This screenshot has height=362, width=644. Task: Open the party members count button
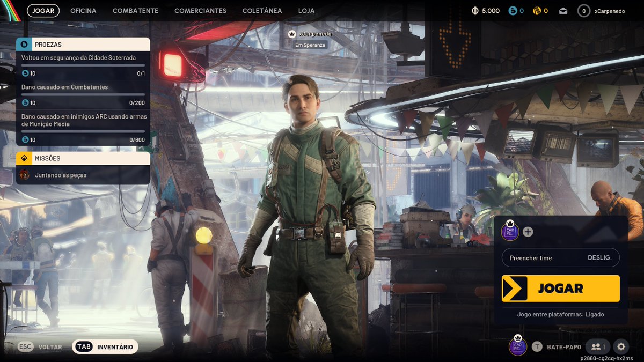tap(597, 346)
